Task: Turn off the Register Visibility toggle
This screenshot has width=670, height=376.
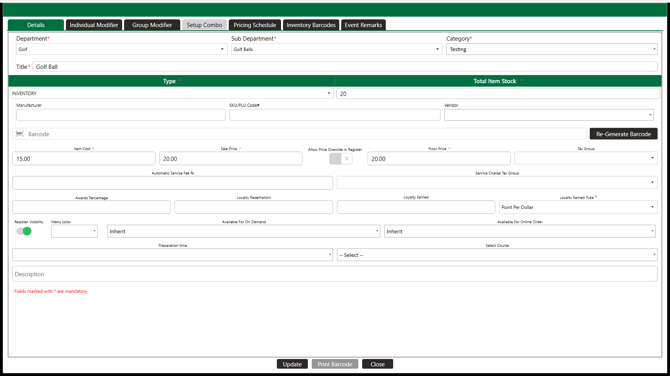Action: (x=24, y=231)
